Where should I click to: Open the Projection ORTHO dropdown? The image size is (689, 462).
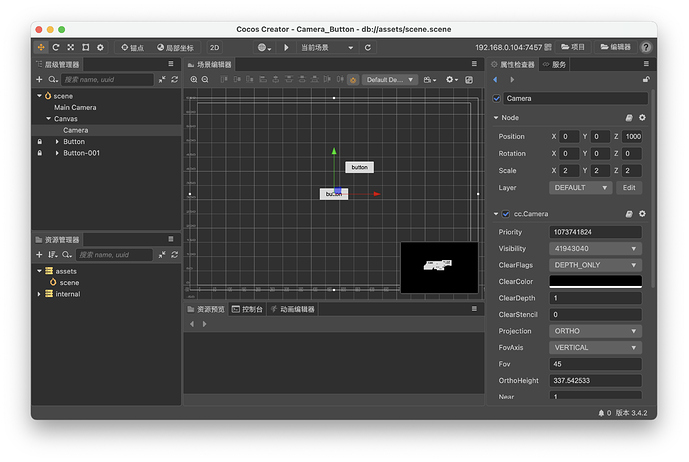pyautogui.click(x=595, y=331)
